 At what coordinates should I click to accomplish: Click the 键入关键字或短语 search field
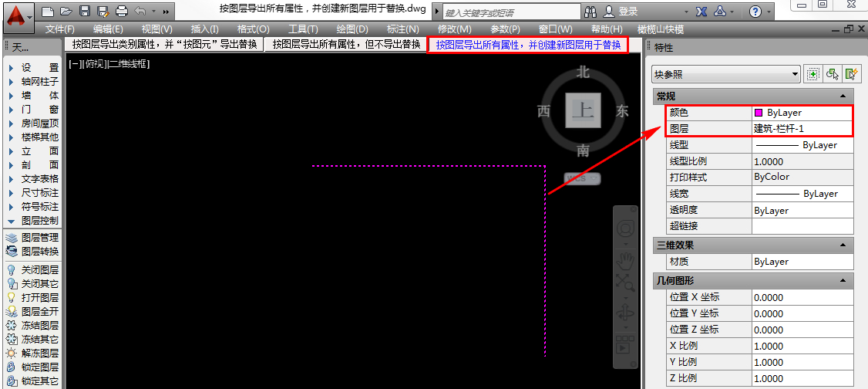pos(511,12)
